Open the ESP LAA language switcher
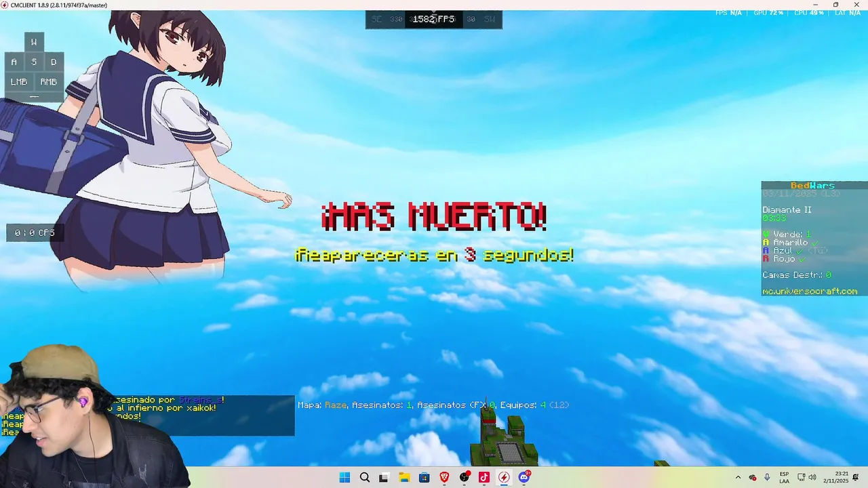Screen dimensions: 868x488 (784, 477)
